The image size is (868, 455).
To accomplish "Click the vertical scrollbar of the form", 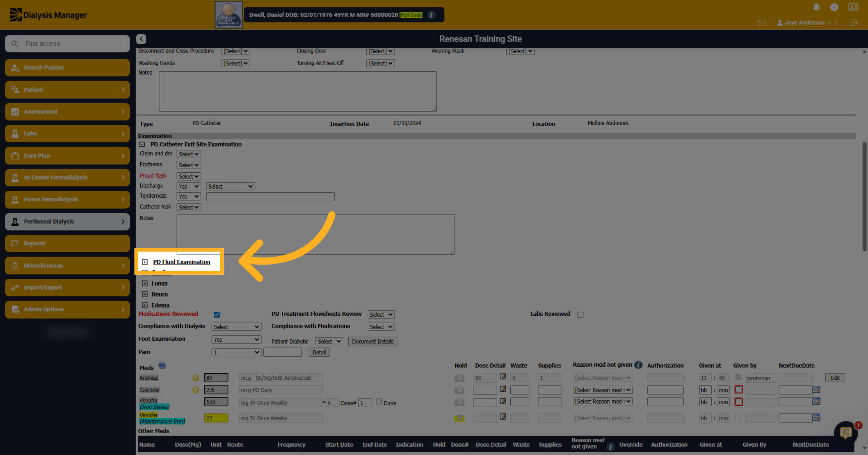I will pyautogui.click(x=864, y=197).
